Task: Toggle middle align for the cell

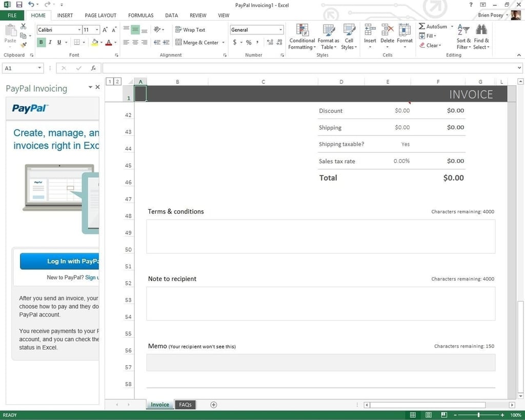Action: 135,29
